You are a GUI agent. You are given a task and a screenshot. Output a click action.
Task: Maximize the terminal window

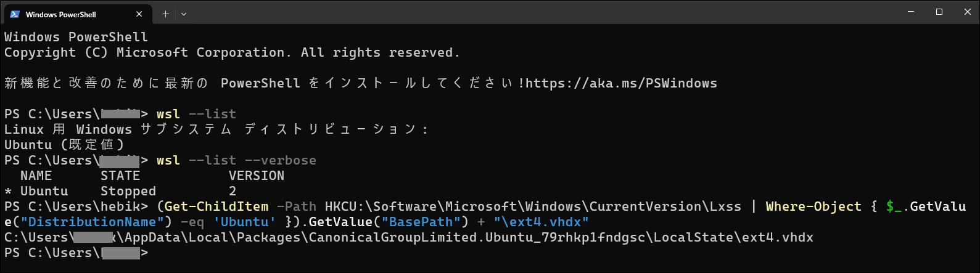coord(939,12)
